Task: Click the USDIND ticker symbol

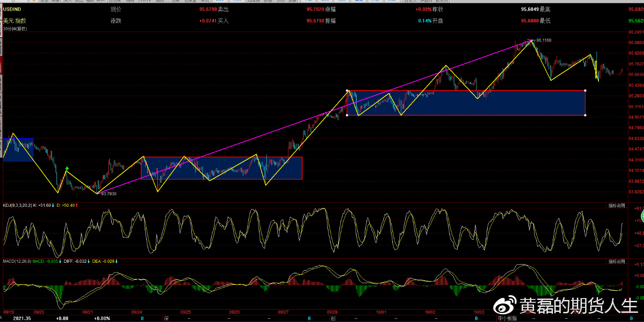Action: [12, 9]
